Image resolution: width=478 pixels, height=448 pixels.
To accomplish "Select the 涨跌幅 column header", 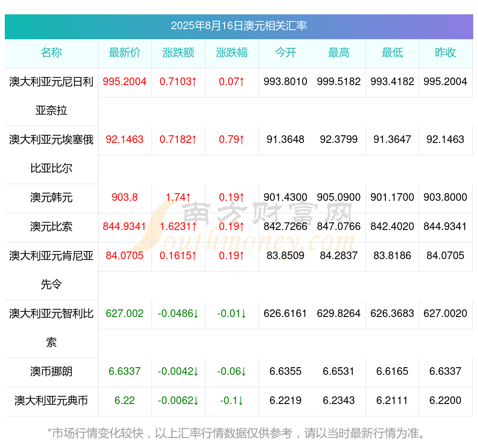I will (232, 53).
